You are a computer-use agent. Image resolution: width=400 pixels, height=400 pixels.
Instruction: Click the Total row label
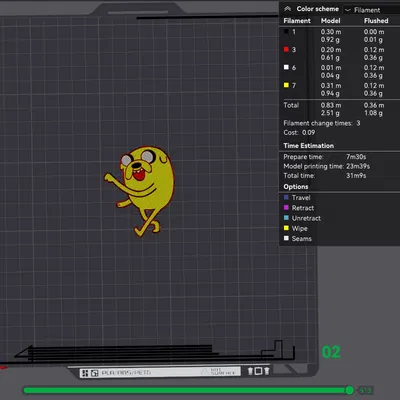pos(291,105)
